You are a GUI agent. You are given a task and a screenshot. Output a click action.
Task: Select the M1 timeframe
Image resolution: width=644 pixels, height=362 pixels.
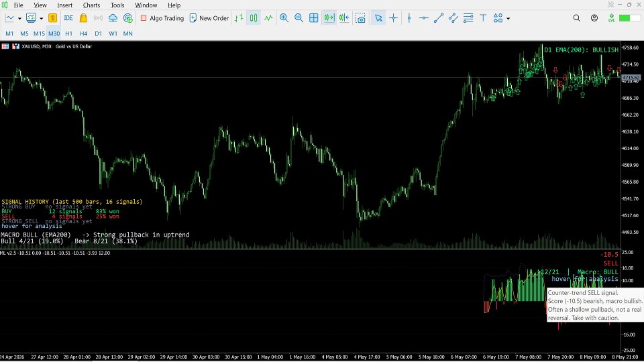pyautogui.click(x=9, y=34)
